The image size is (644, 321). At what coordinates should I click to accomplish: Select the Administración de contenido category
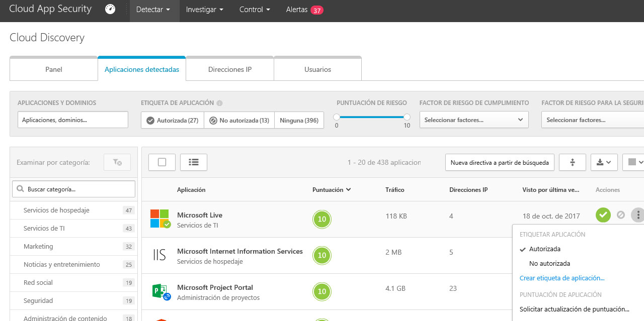[x=73, y=317]
